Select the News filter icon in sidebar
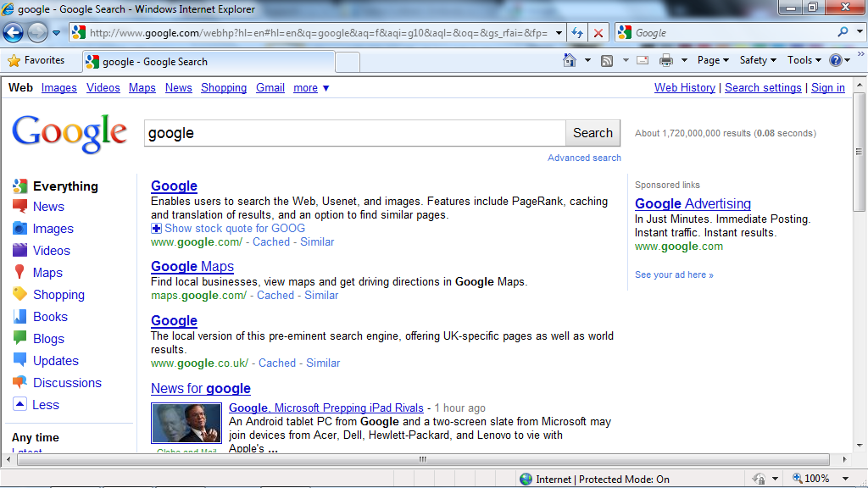 (x=20, y=207)
